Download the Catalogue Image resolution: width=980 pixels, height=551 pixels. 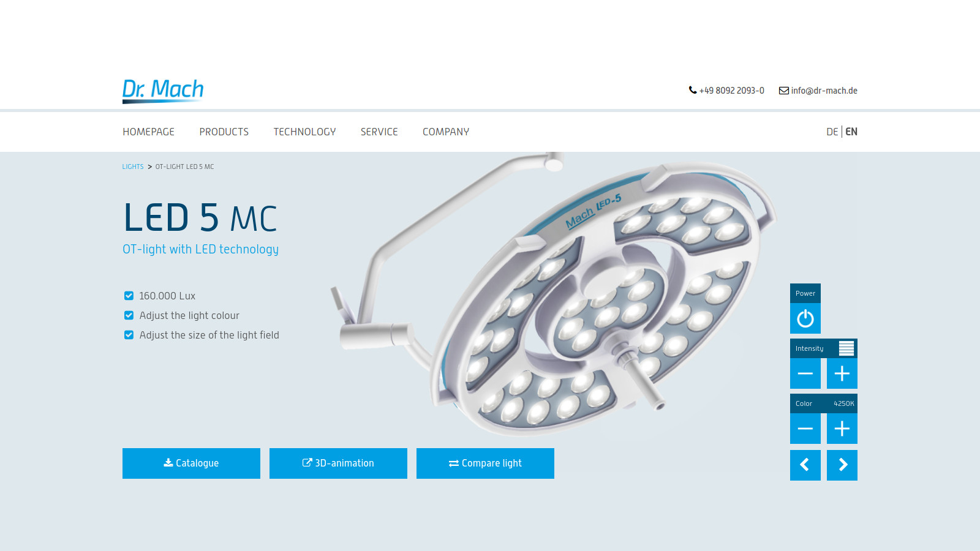coord(191,463)
